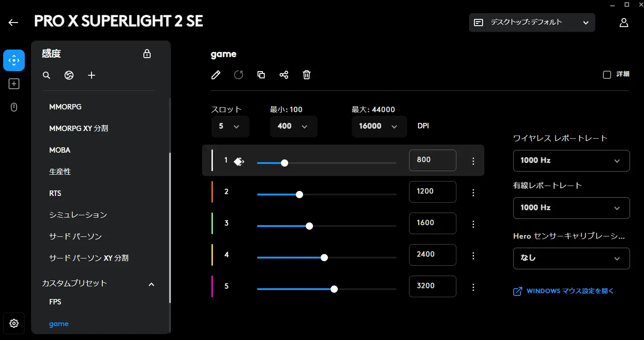Select the FPS custom preset
644x340 pixels.
point(55,302)
